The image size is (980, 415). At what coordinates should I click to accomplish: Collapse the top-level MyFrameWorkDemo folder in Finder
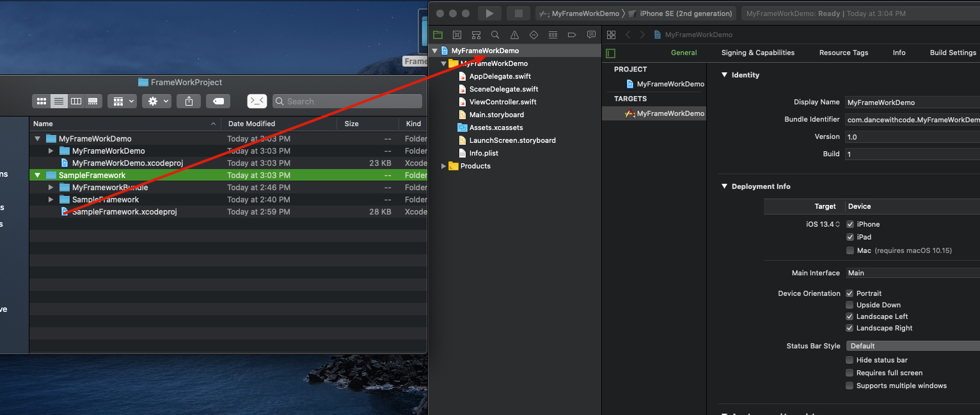click(37, 139)
